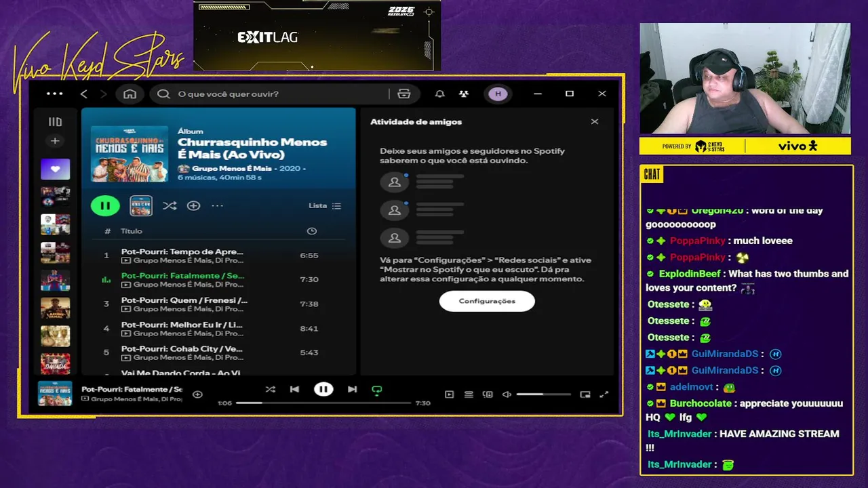This screenshot has height=488, width=868.
Task: Toggle shuffle in the player bar
Action: [271, 389]
